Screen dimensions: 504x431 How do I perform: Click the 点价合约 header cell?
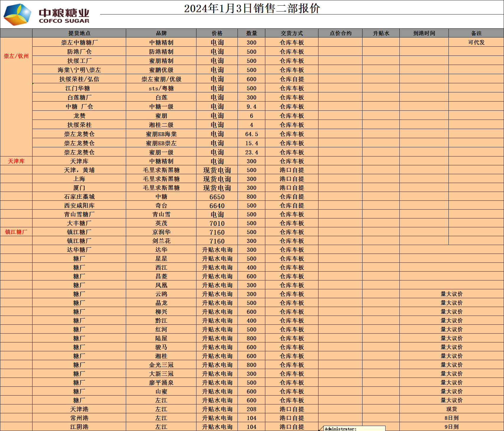click(x=340, y=33)
